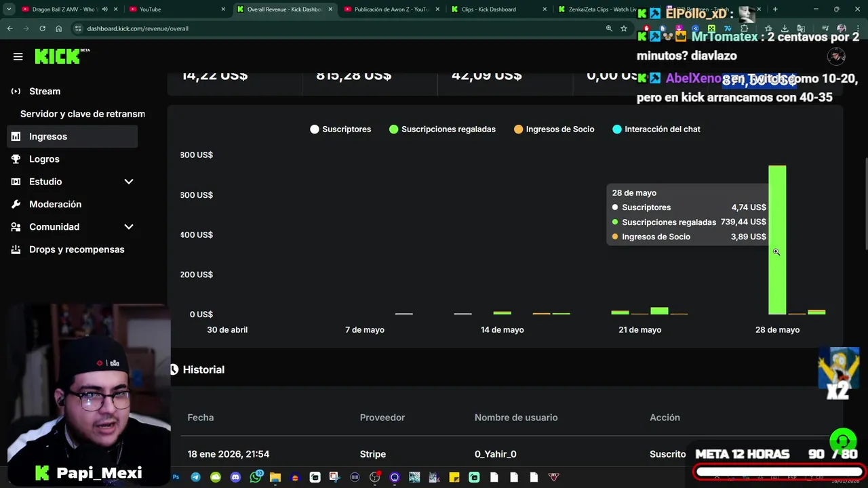
Task: Open Servidor y clave de retransm item
Action: click(83, 114)
